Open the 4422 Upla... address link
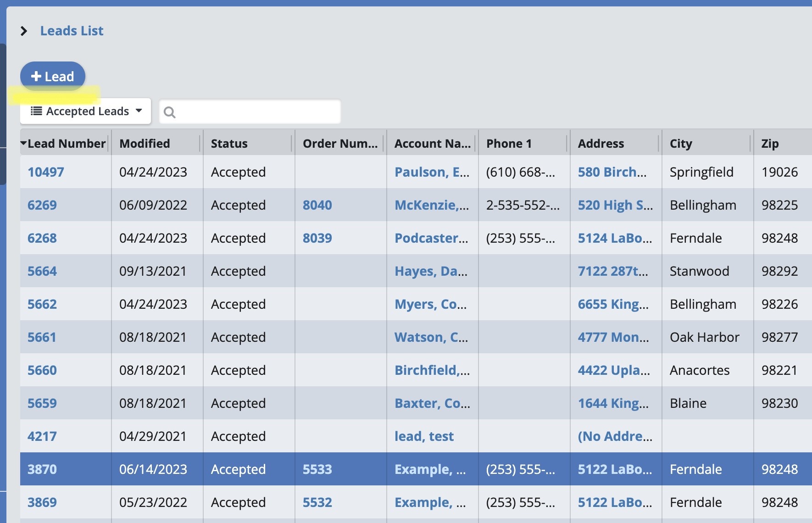Viewport: 812px width, 523px height. pos(613,370)
